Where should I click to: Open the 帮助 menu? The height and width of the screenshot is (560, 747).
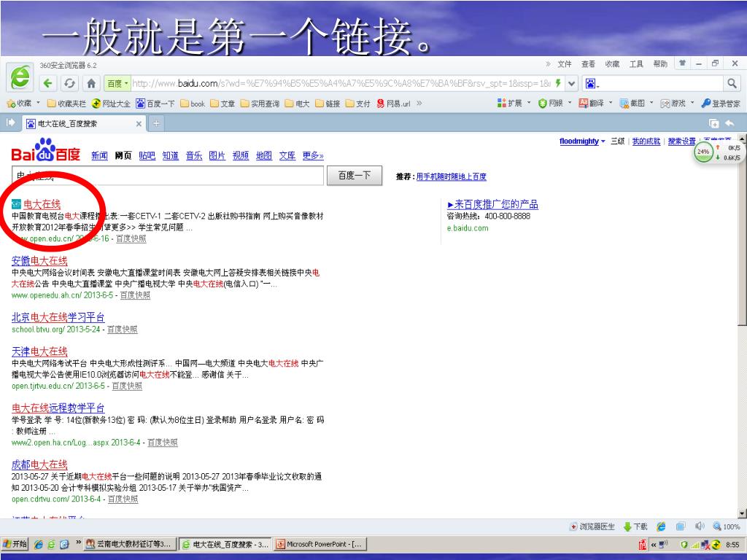click(659, 64)
